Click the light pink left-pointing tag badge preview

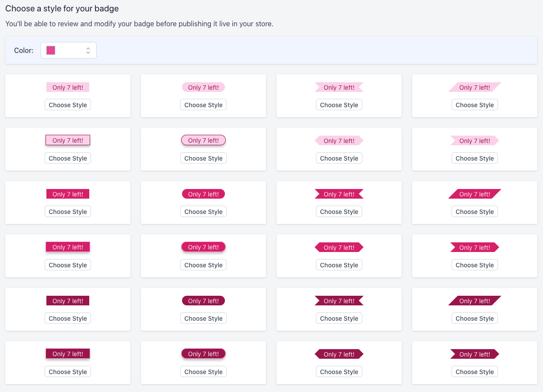(339, 140)
